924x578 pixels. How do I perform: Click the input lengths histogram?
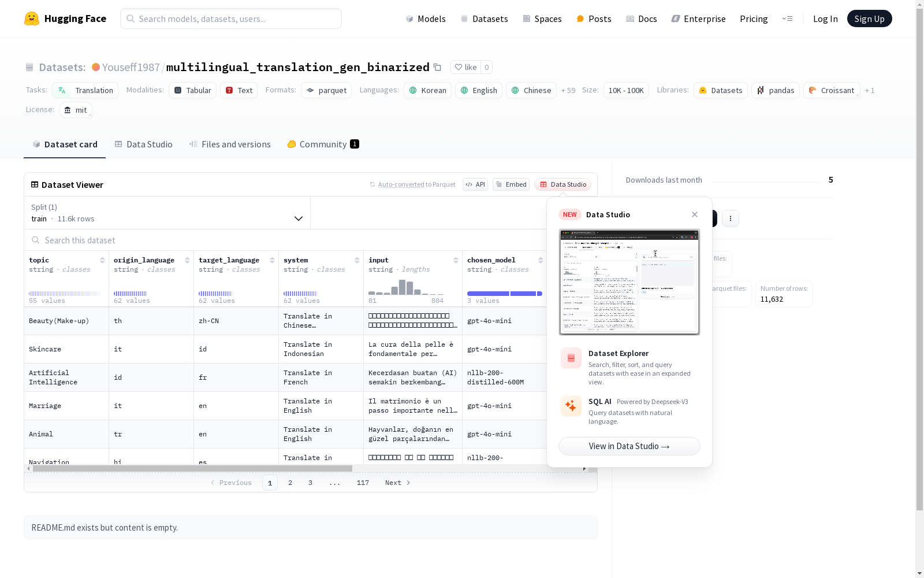coord(406,286)
